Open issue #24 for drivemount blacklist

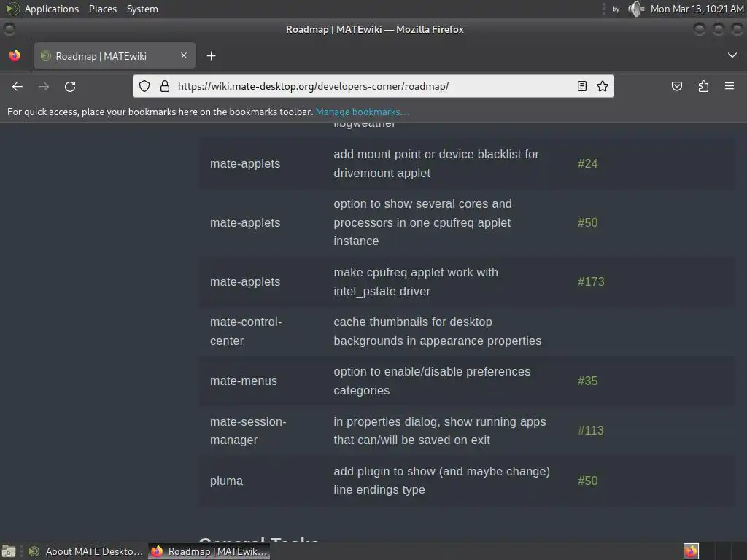[587, 164]
